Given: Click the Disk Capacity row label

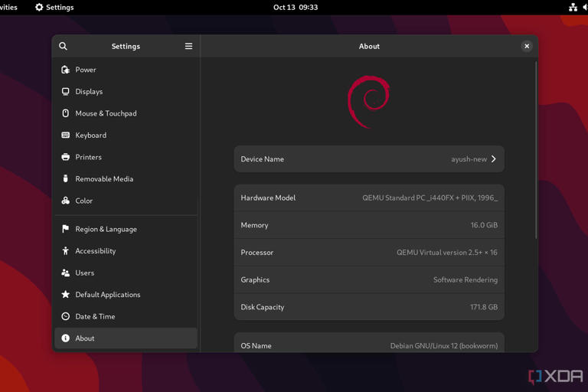Looking at the screenshot, I should (263, 307).
